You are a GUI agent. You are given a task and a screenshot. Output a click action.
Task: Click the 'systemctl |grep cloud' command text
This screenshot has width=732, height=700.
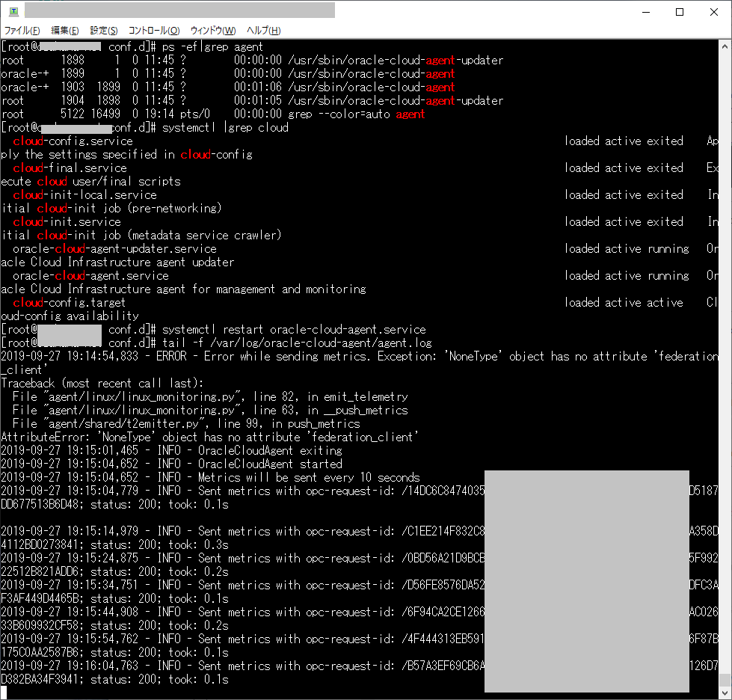[225, 127]
